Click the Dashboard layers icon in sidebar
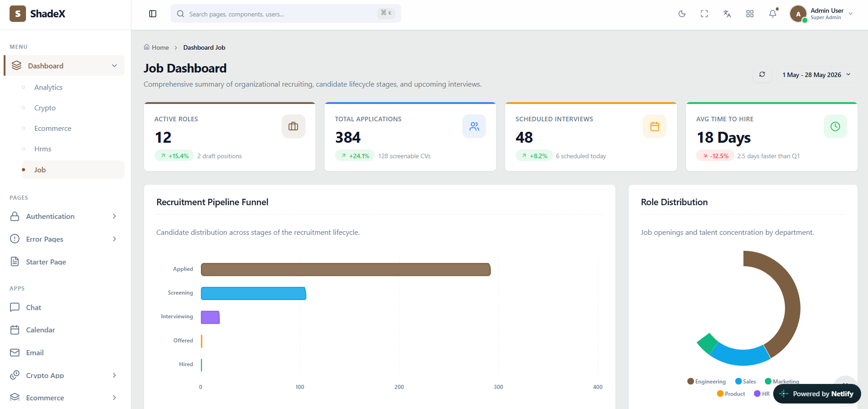868x409 pixels. (17, 66)
